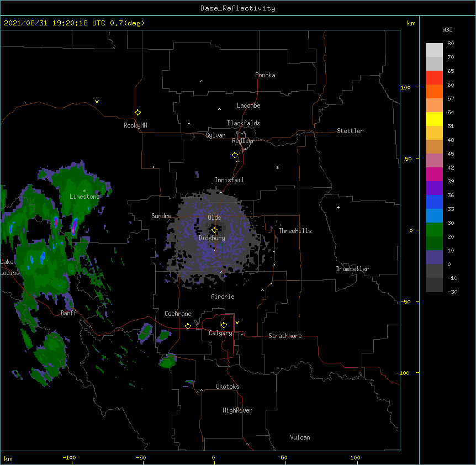Click the yellow V marker east of Calgary
Image resolution: width=476 pixels, height=465 pixels.
pos(237,323)
